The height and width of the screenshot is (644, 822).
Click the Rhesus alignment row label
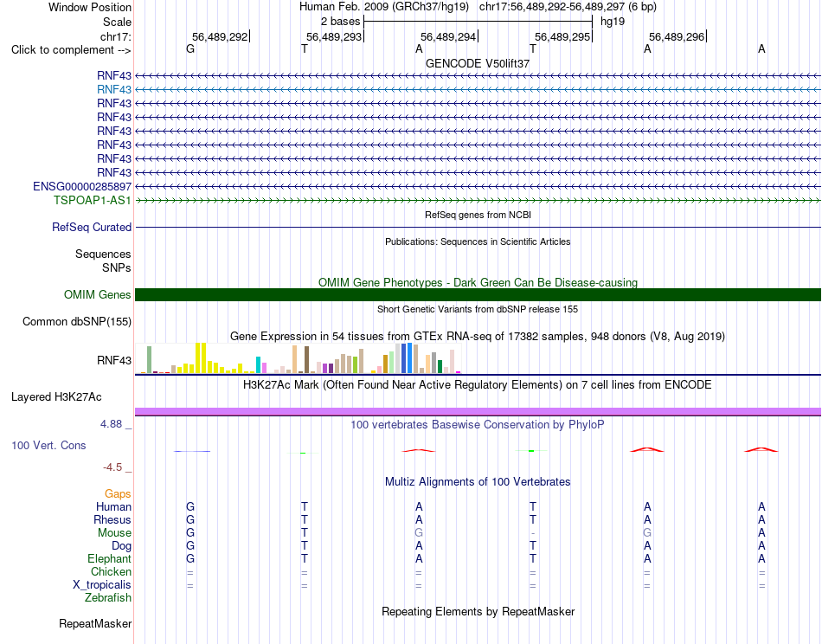(112, 519)
